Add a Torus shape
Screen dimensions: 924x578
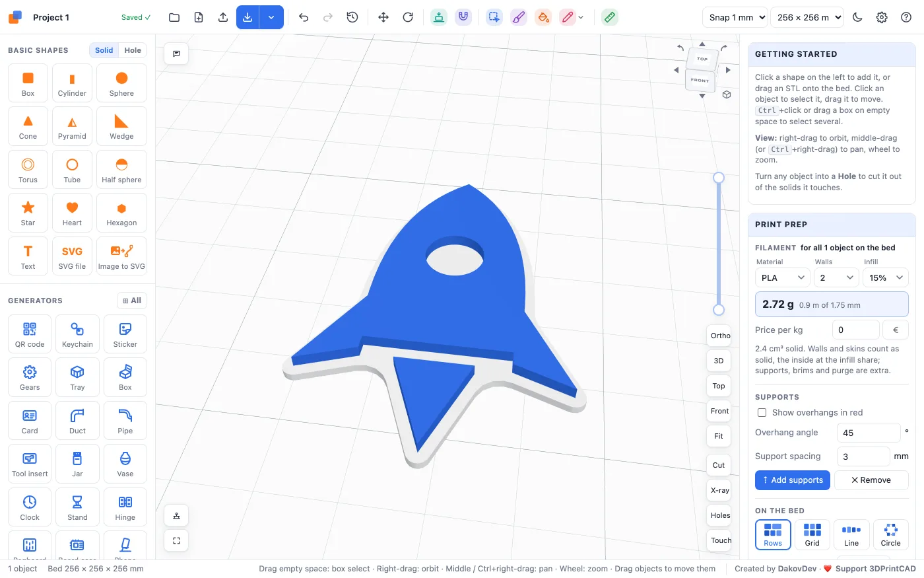click(x=28, y=169)
